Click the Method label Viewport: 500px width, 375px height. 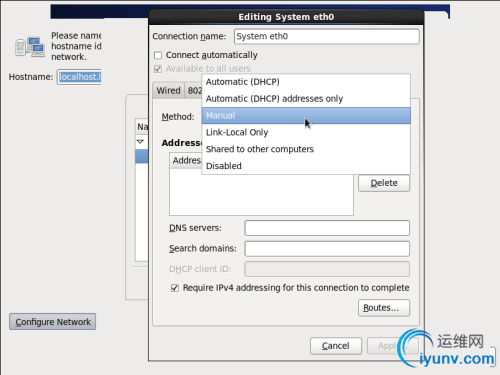click(178, 117)
